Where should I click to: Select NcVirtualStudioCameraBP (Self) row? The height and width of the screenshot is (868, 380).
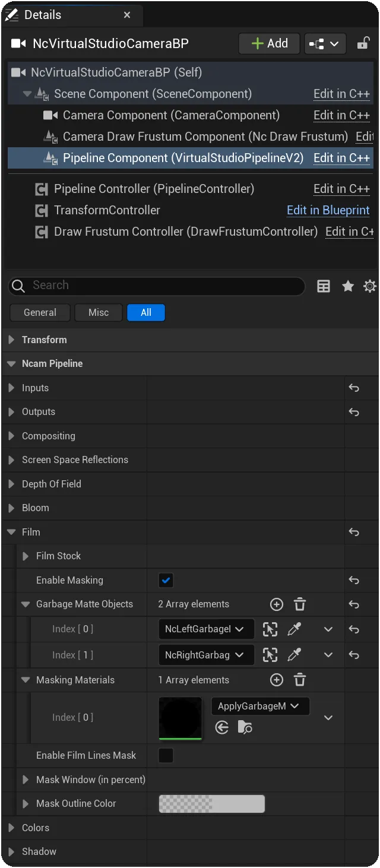point(191,72)
